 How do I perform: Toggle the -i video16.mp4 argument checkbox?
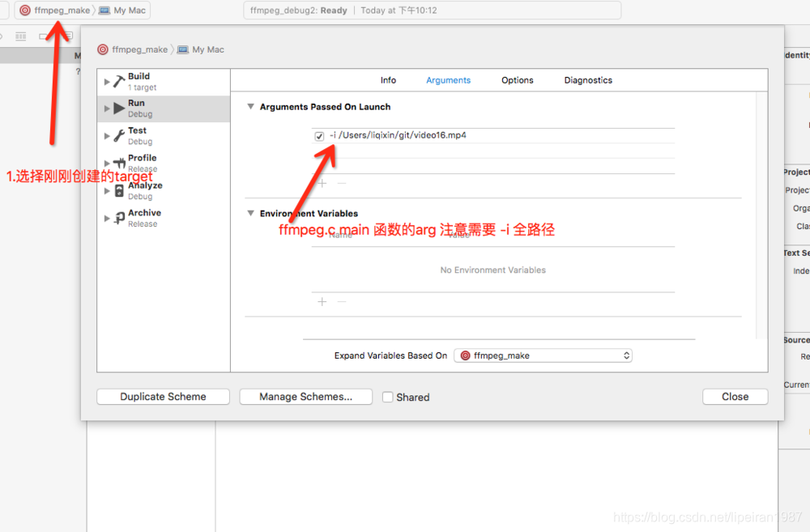319,136
